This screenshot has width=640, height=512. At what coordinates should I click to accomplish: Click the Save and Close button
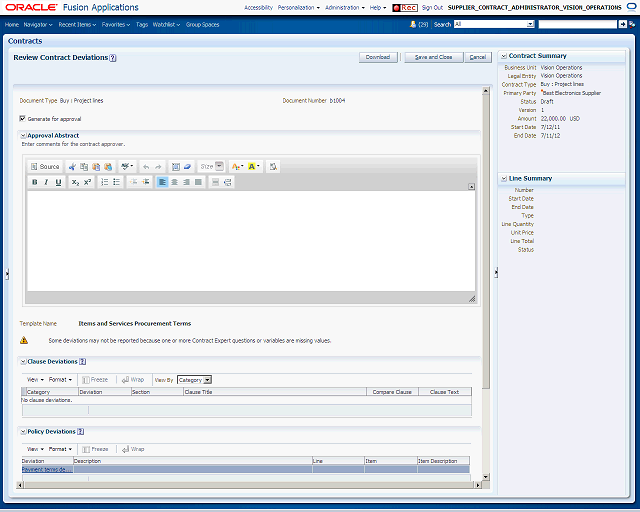(433, 57)
